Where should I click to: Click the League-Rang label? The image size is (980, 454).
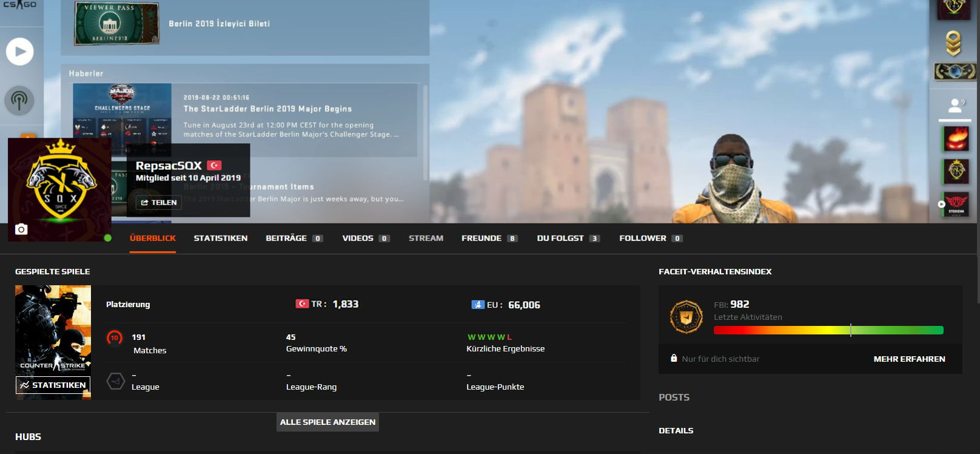click(x=311, y=387)
